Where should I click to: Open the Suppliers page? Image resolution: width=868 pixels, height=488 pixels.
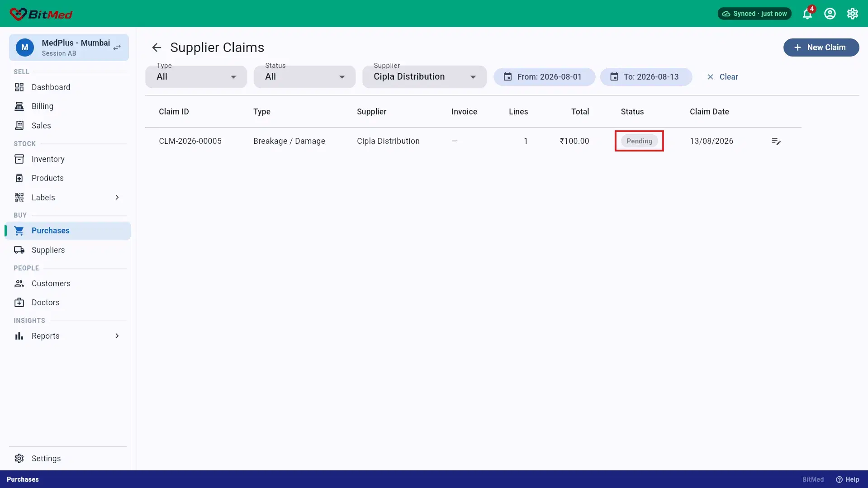click(68, 250)
